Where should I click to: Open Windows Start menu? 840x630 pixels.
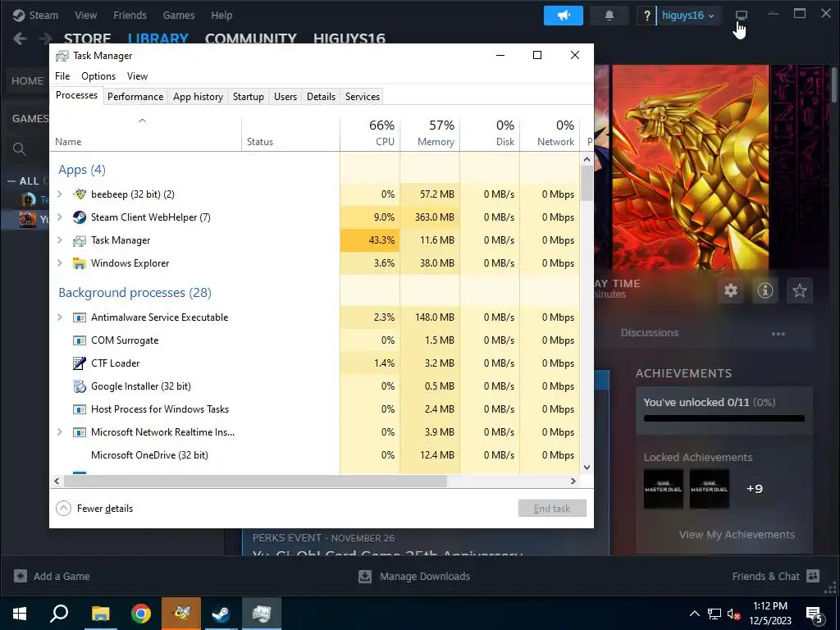20,614
